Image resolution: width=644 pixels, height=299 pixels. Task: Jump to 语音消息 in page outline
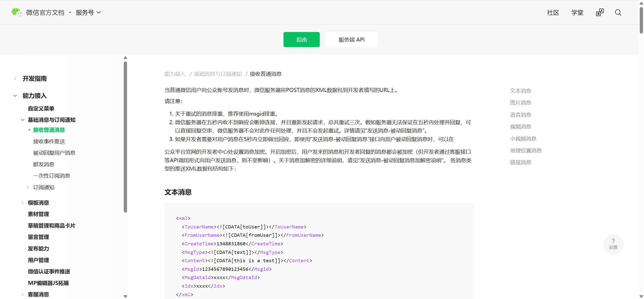(520, 115)
